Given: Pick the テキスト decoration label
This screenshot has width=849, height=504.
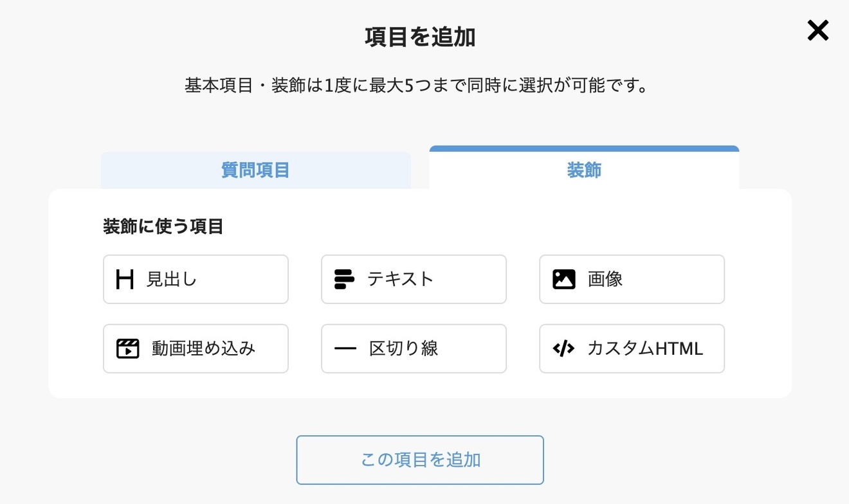Looking at the screenshot, I should 401,280.
